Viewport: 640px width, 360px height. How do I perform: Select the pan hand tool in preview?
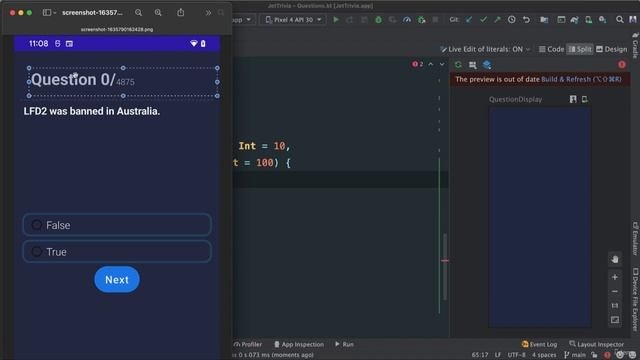pos(615,259)
